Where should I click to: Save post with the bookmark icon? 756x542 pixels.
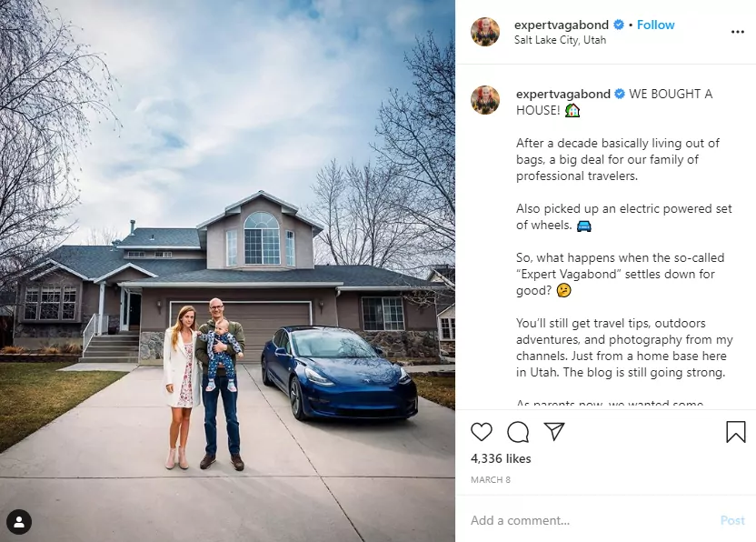[736, 431]
